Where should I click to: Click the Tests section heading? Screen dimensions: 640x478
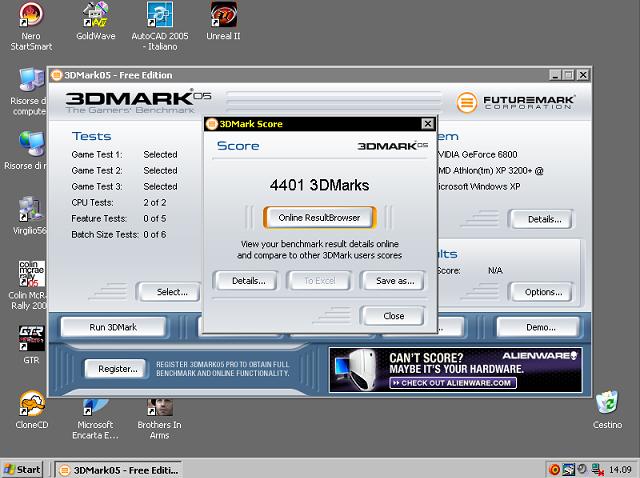coord(91,136)
